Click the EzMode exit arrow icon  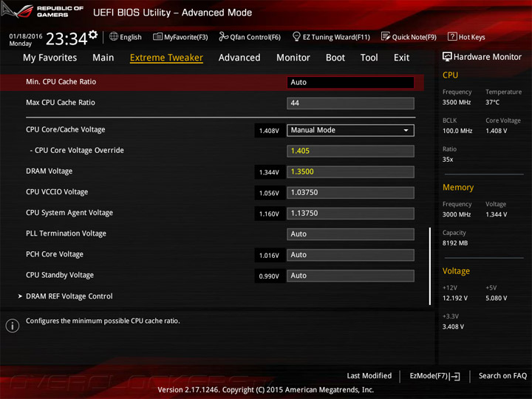[455, 376]
